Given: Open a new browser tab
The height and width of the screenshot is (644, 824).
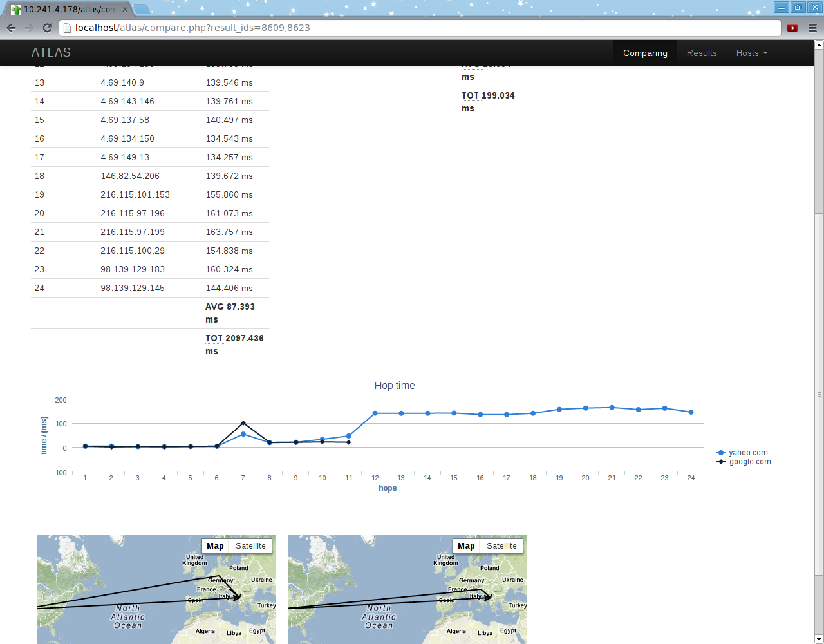Looking at the screenshot, I should (141, 9).
